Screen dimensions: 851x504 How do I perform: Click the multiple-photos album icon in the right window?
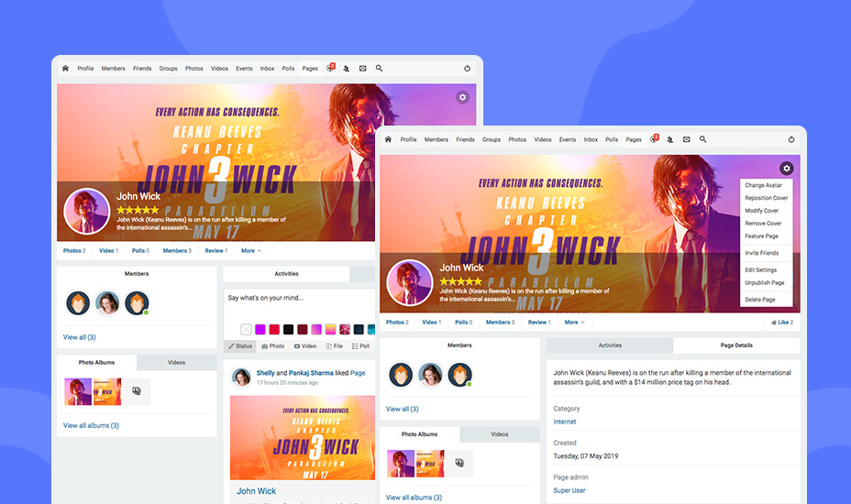[459, 464]
